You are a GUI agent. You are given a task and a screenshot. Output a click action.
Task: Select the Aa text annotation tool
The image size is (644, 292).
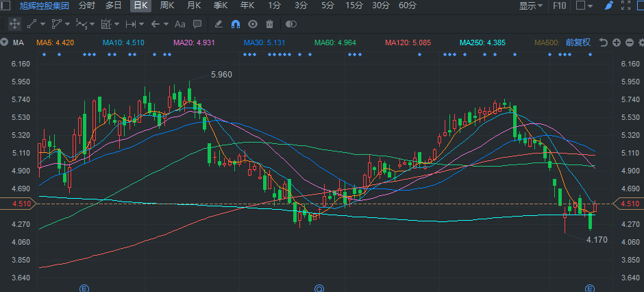(x=180, y=24)
